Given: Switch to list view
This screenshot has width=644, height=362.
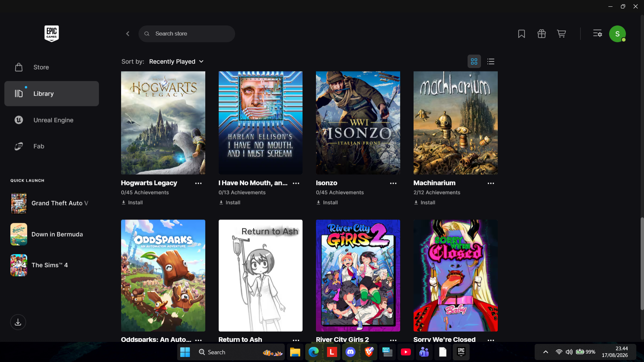Looking at the screenshot, I should 491,61.
